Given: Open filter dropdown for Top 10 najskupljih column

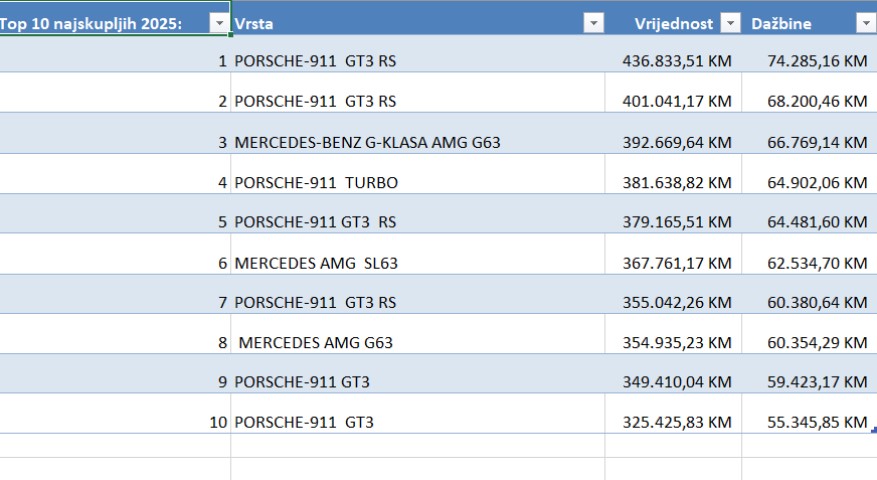Looking at the screenshot, I should 218,24.
